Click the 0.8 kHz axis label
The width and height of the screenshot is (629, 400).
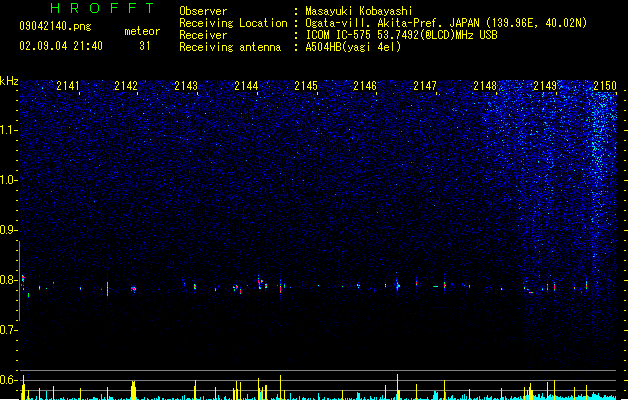click(9, 280)
